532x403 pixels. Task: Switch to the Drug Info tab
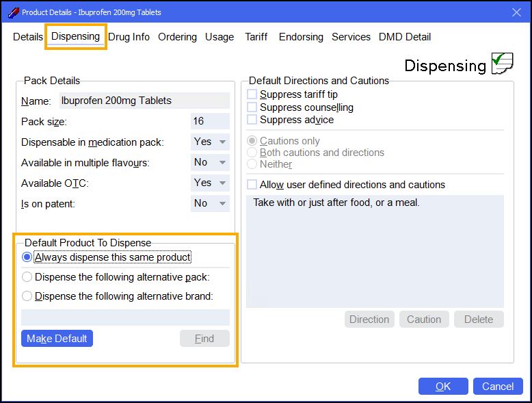129,37
